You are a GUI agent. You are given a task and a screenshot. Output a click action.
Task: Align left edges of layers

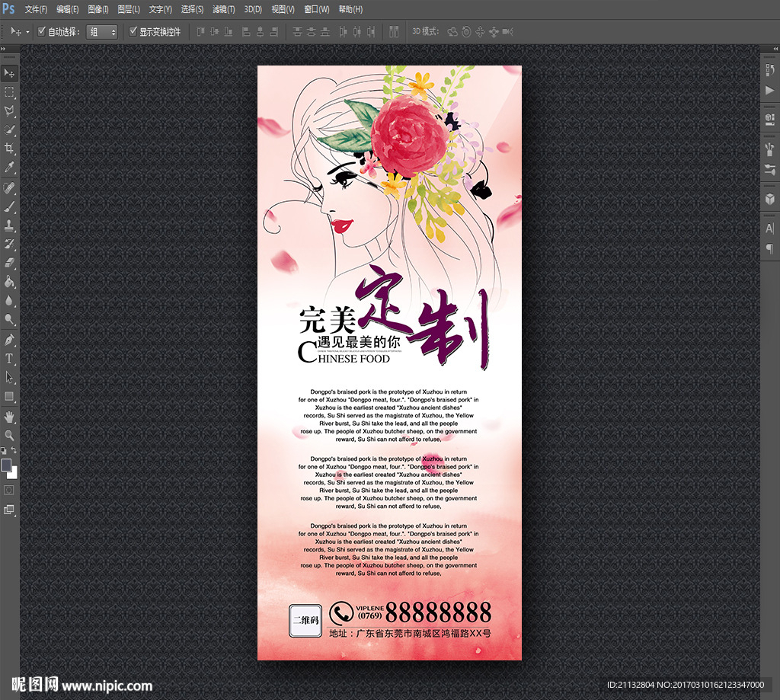pyautogui.click(x=246, y=32)
